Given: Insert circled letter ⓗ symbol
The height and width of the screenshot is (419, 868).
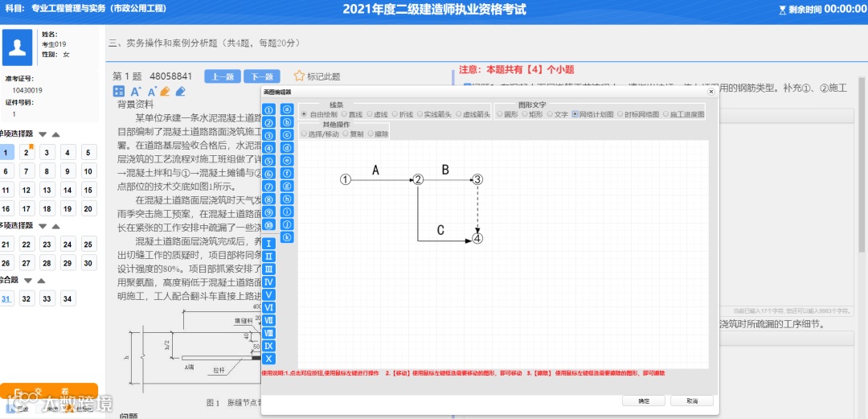Looking at the screenshot, I should click(287, 199).
